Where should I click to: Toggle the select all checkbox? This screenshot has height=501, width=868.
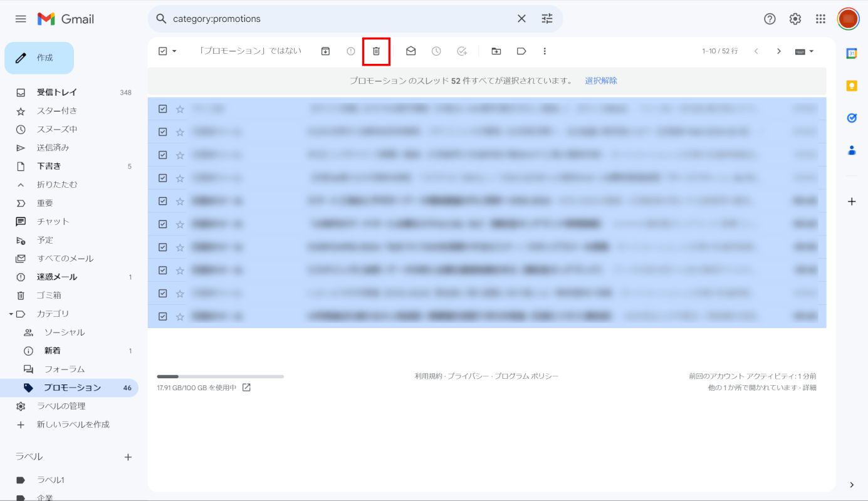pos(163,51)
